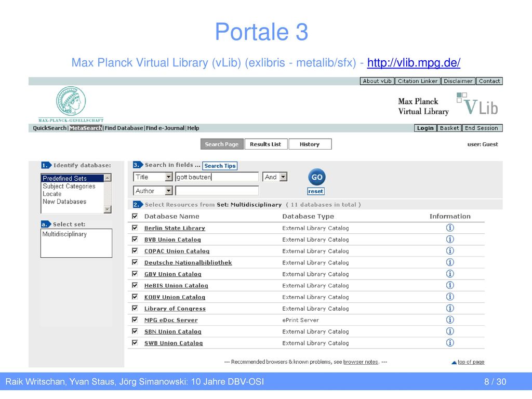Viewport: 532px width, 399px height.
Task: Select Predefined Sets in database list
Action: point(72,178)
